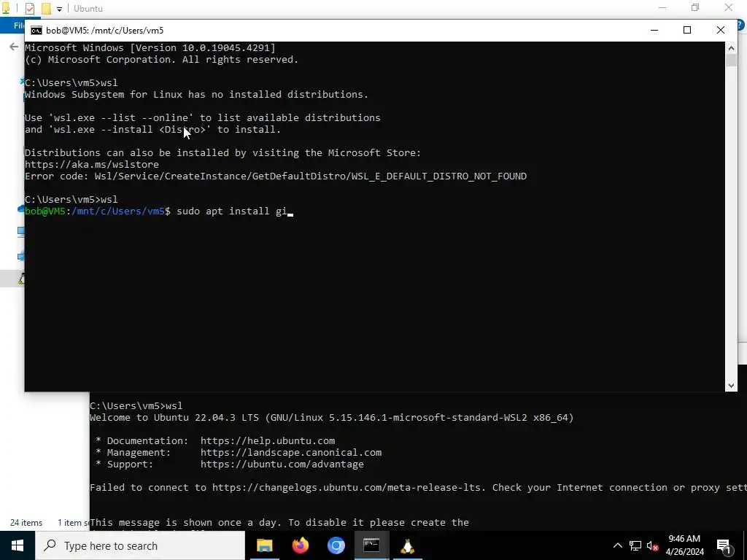This screenshot has width=747, height=560.
Task: Click the 'Failed to connect to https://changelogs.ubuntu.com' line
Action: 418,488
